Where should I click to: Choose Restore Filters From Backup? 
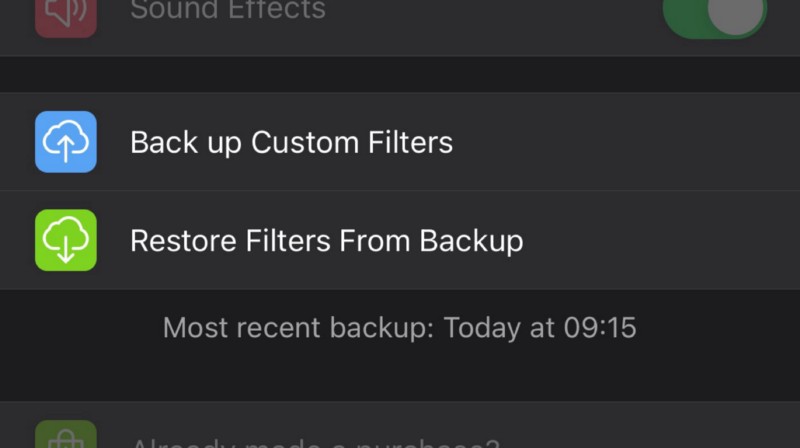pos(326,240)
